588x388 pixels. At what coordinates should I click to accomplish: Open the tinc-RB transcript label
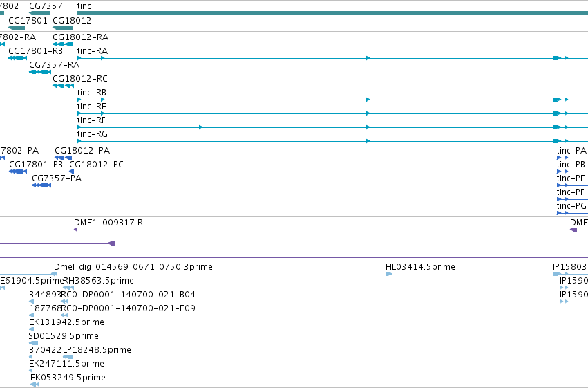(91, 93)
